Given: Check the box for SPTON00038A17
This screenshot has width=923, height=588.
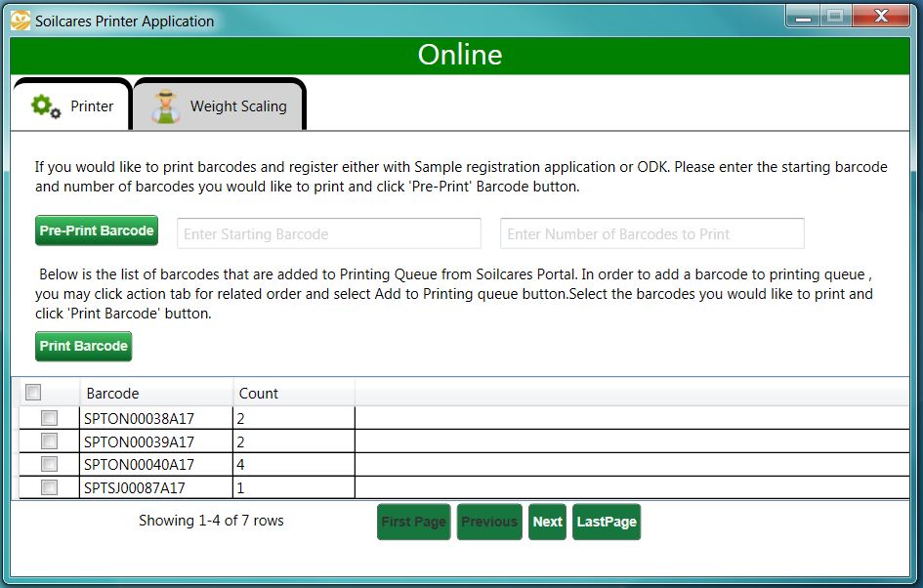Looking at the screenshot, I should point(50,418).
